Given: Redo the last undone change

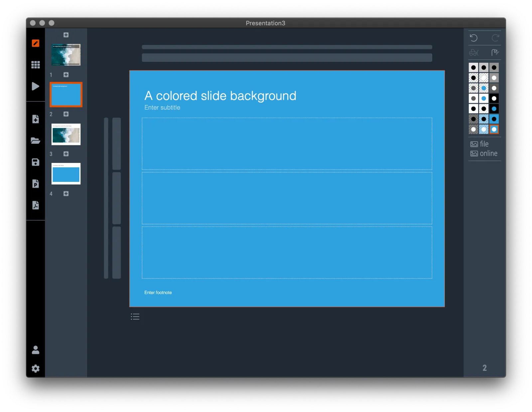Looking at the screenshot, I should click(495, 38).
